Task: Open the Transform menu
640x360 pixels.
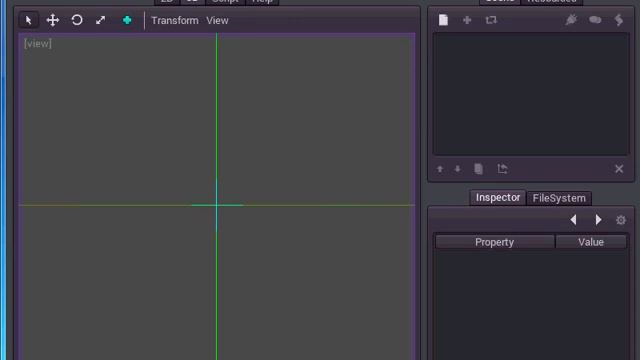Action: (x=175, y=20)
